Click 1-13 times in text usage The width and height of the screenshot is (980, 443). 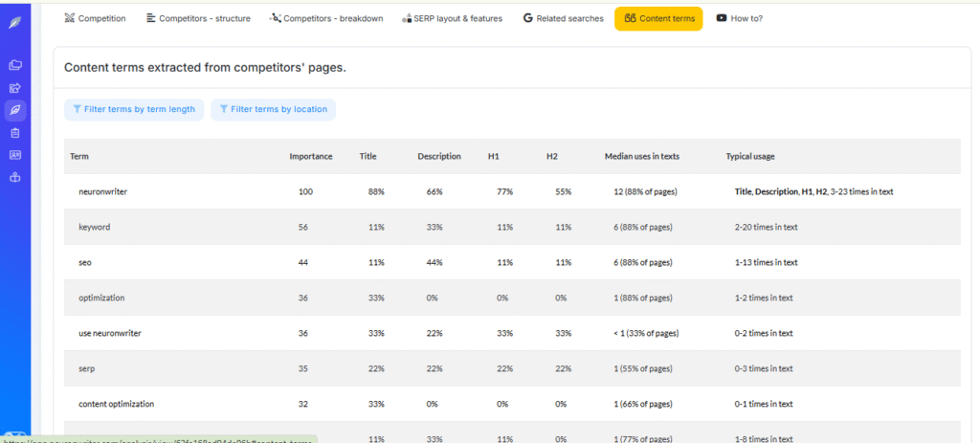[x=767, y=263]
